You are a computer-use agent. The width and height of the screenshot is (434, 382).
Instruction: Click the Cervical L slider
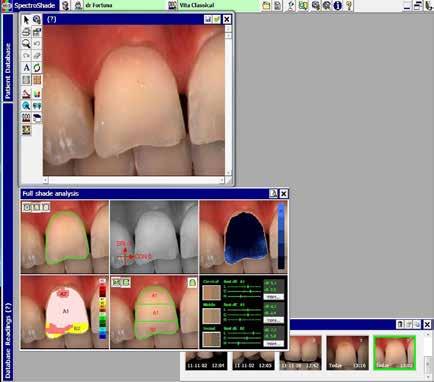244,286
